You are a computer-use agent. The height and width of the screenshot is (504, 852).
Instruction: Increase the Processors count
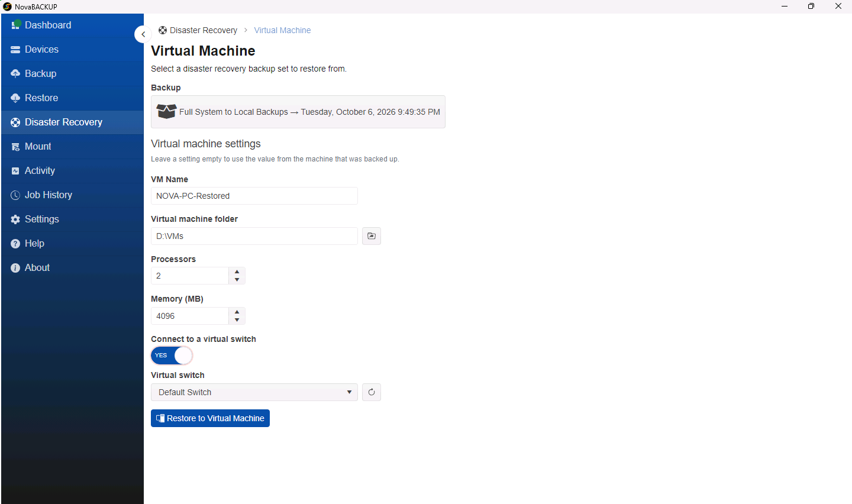pos(237,272)
